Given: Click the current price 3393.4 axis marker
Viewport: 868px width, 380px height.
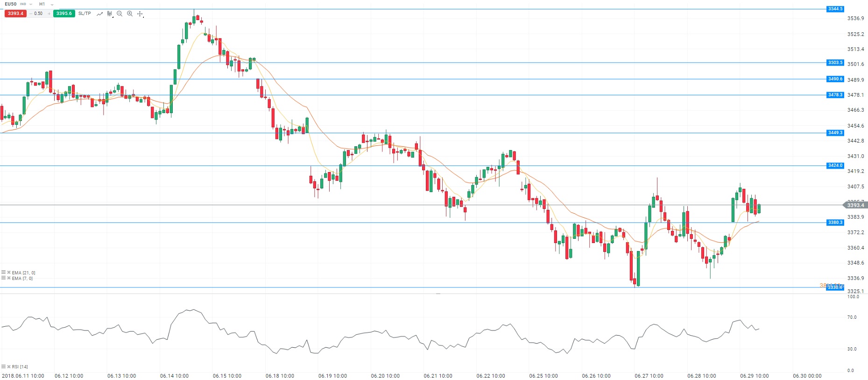Looking at the screenshot, I should pyautogui.click(x=855, y=205).
